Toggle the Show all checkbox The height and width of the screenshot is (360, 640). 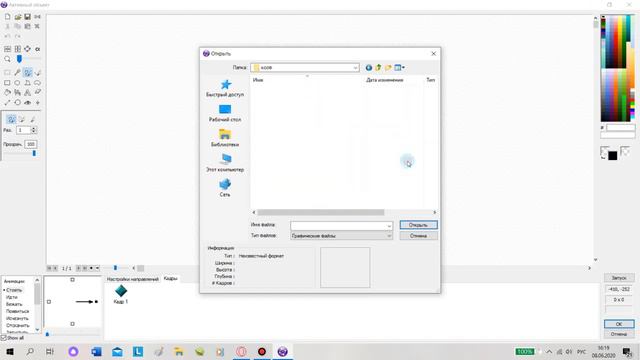coord(4,338)
